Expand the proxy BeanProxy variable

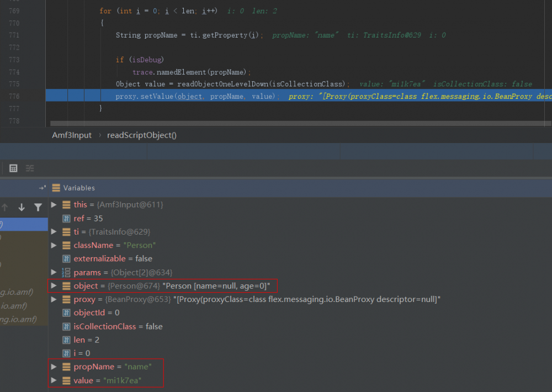point(54,299)
